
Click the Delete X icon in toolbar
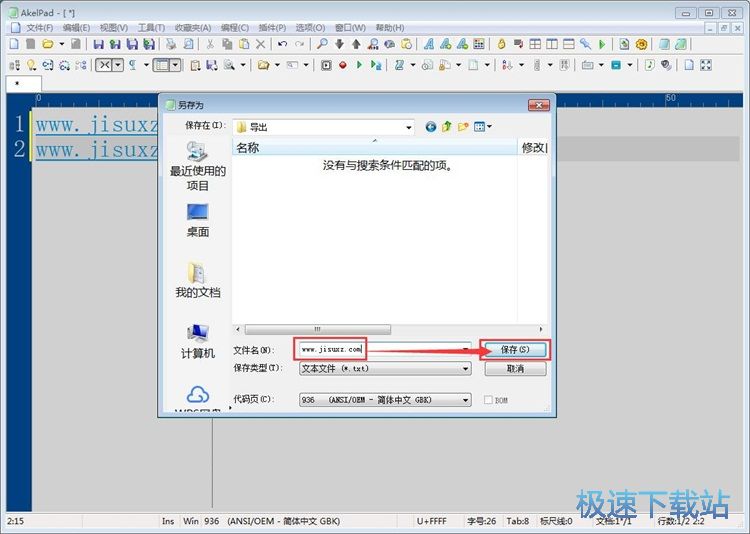pyautogui.click(x=261, y=44)
